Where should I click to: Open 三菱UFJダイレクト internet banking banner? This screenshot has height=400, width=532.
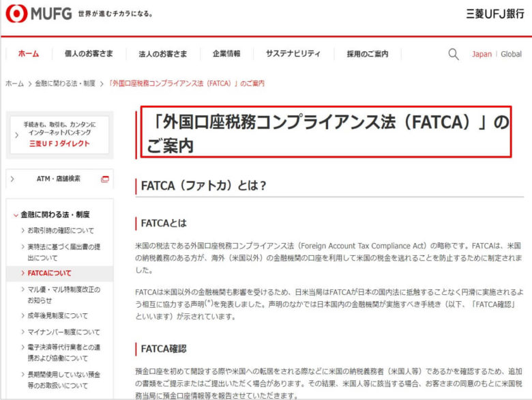(x=59, y=134)
